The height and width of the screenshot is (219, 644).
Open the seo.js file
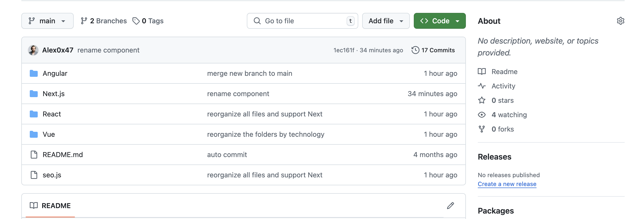click(x=52, y=175)
